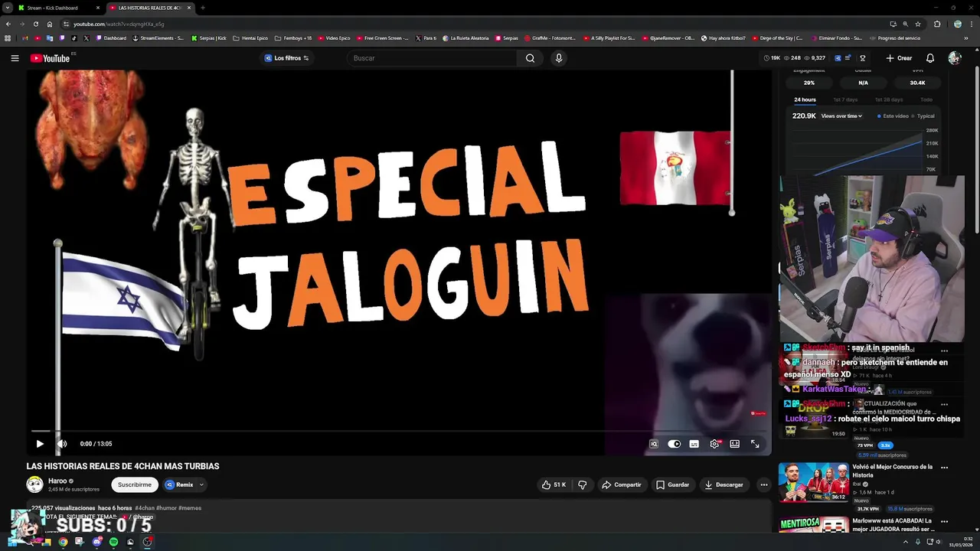Viewport: 980px width, 551px height.
Task: Enter fullscreen mode
Action: click(x=755, y=444)
